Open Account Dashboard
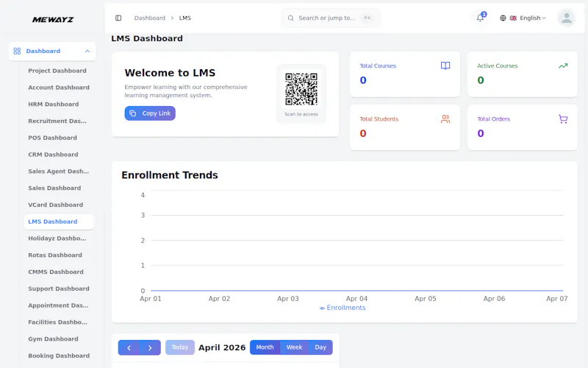The image size is (588, 368). pyautogui.click(x=59, y=88)
